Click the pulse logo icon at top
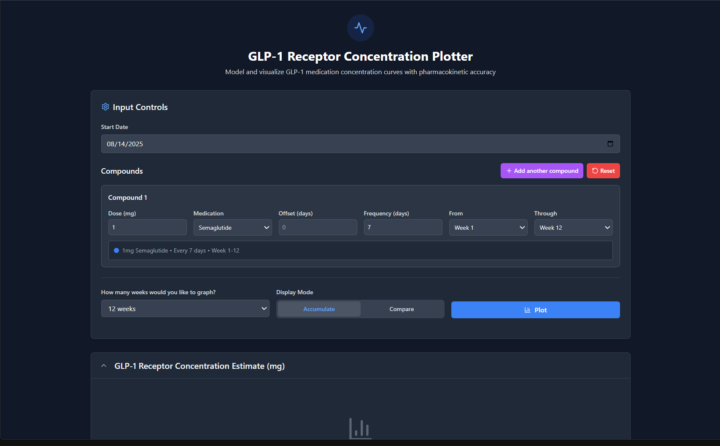 [360, 27]
